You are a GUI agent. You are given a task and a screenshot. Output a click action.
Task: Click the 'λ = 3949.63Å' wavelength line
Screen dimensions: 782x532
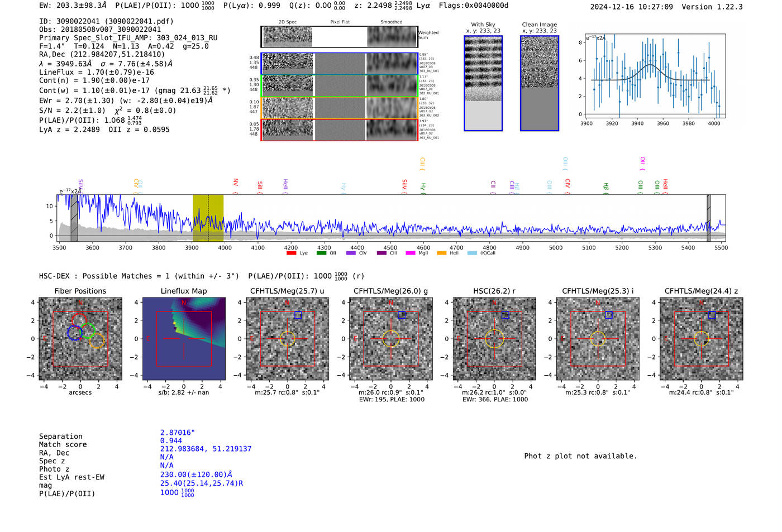pyautogui.click(x=65, y=64)
